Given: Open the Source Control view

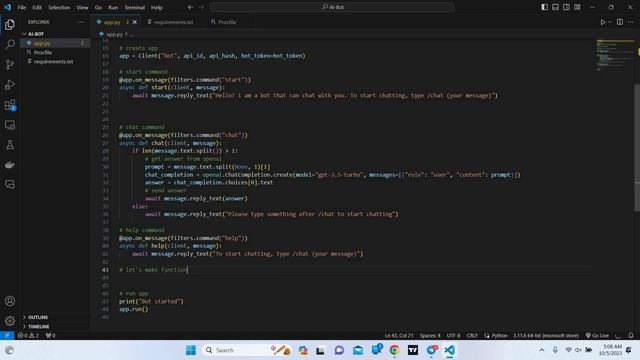Looking at the screenshot, I should (x=10, y=64).
